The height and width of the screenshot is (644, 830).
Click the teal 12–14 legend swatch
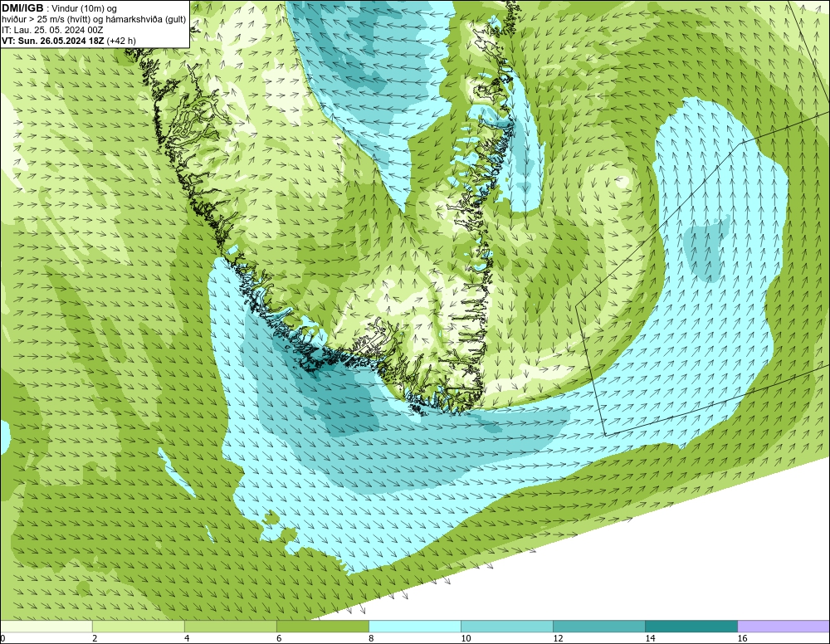point(599,627)
